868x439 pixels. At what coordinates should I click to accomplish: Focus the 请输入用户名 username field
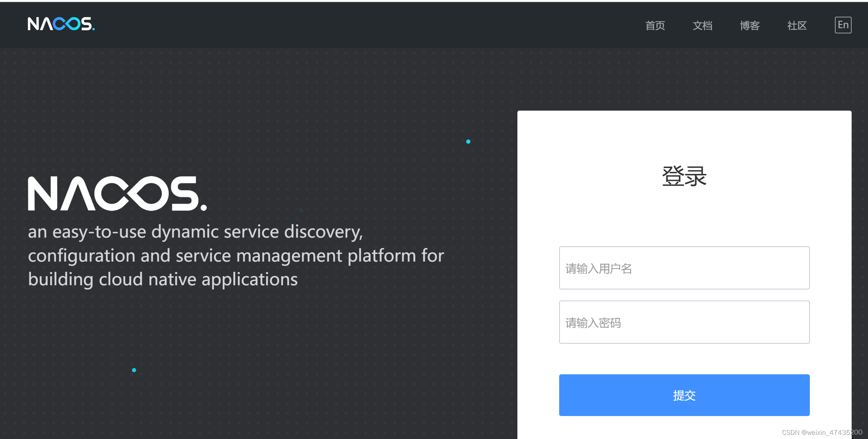click(684, 268)
